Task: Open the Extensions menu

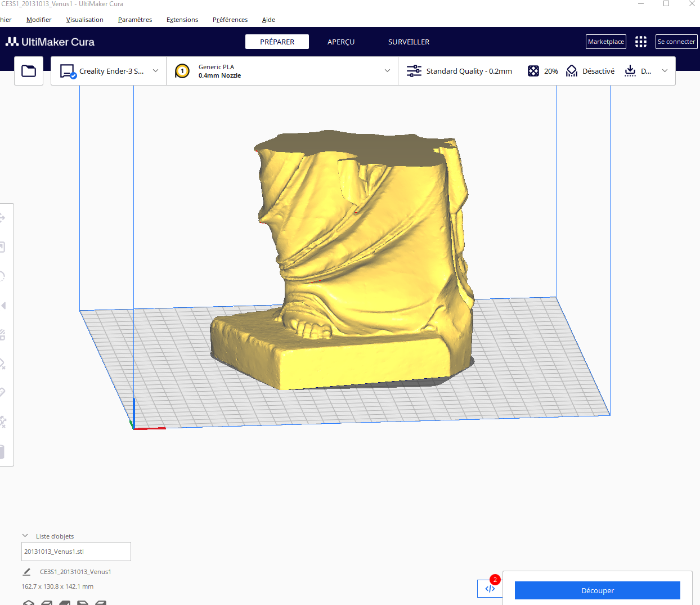Action: coord(182,20)
